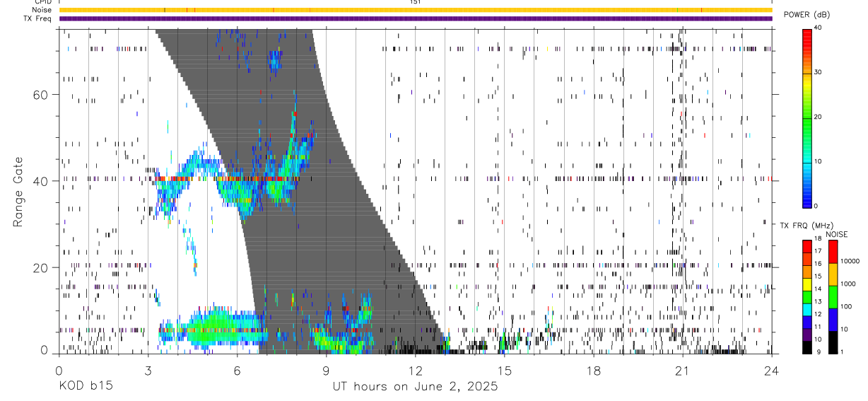Viewport: 868px width, 401px height.
Task: Click the 10000 tick on the NOISE scale
Action: click(850, 261)
